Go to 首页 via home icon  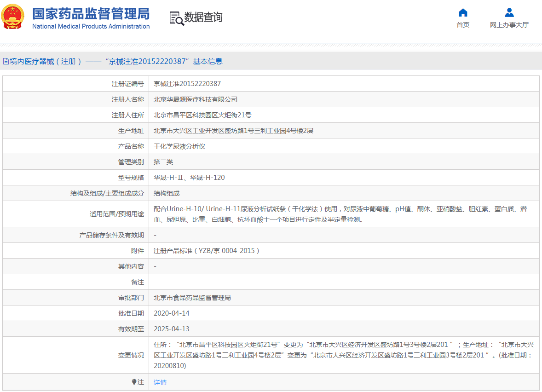pos(463,13)
